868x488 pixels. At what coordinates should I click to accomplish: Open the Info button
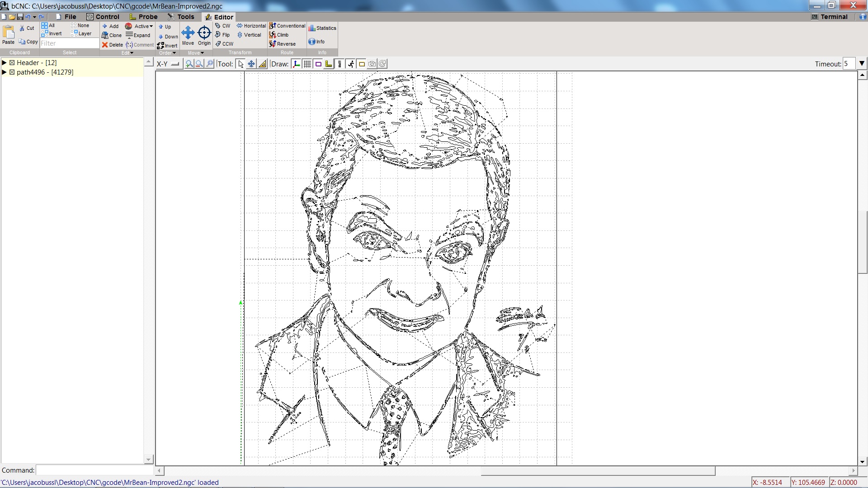tap(316, 42)
